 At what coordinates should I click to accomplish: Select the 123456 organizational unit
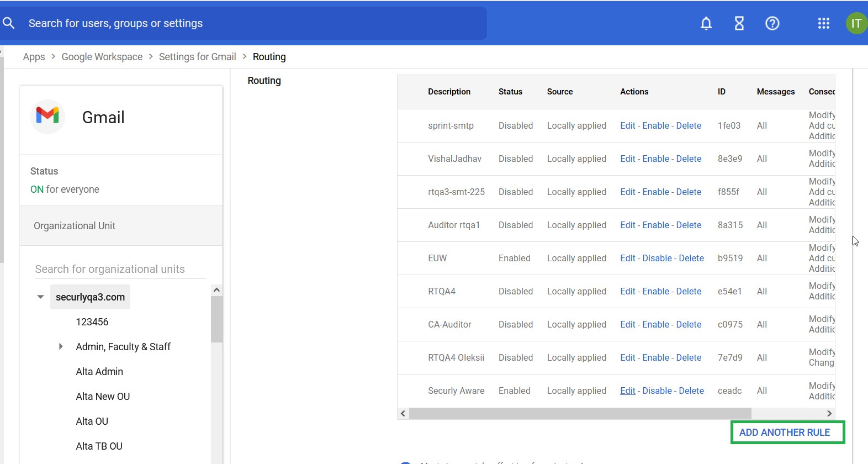coord(92,322)
